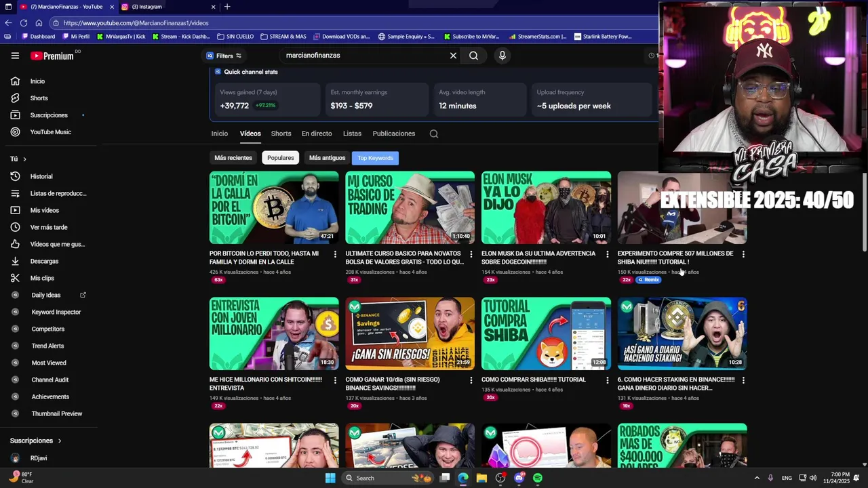Switch to the Inicio channel tab

(x=219, y=134)
